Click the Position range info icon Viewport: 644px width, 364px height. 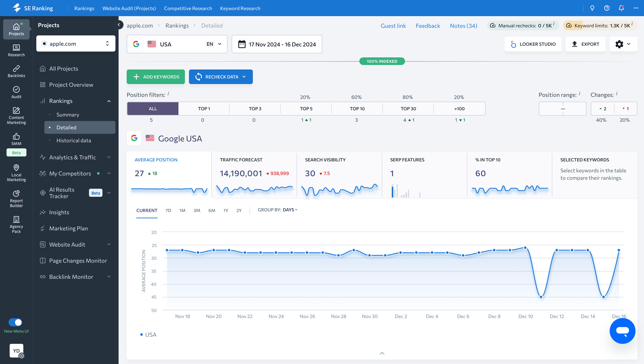pyautogui.click(x=579, y=93)
